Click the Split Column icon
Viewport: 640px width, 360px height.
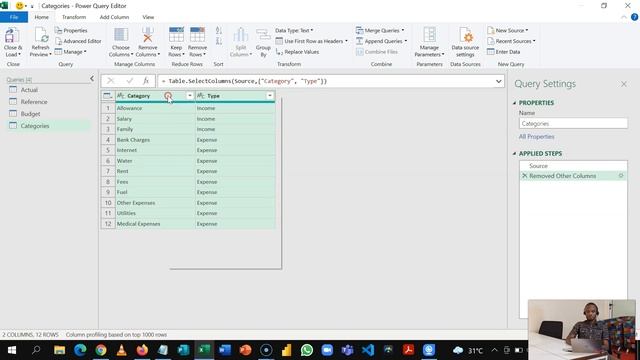tap(241, 35)
